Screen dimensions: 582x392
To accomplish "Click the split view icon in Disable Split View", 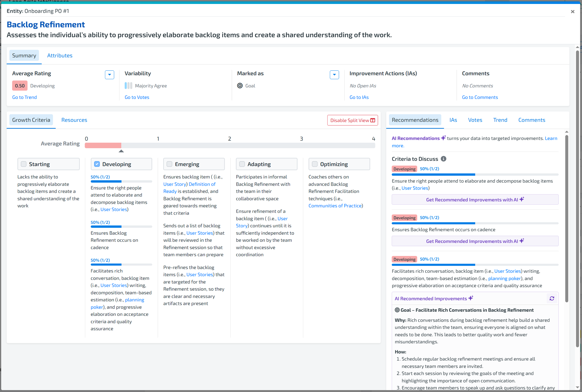I will (373, 120).
